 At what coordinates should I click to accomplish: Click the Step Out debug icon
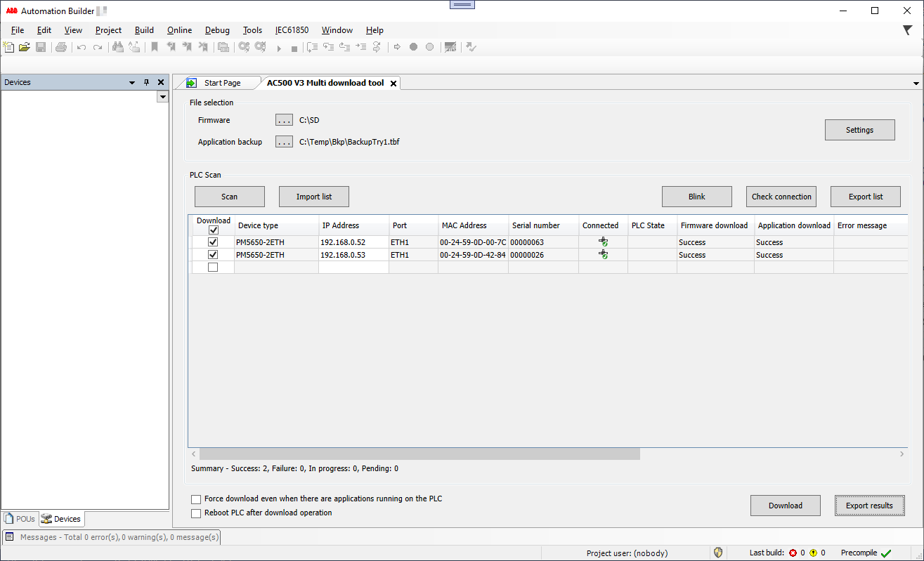click(344, 47)
